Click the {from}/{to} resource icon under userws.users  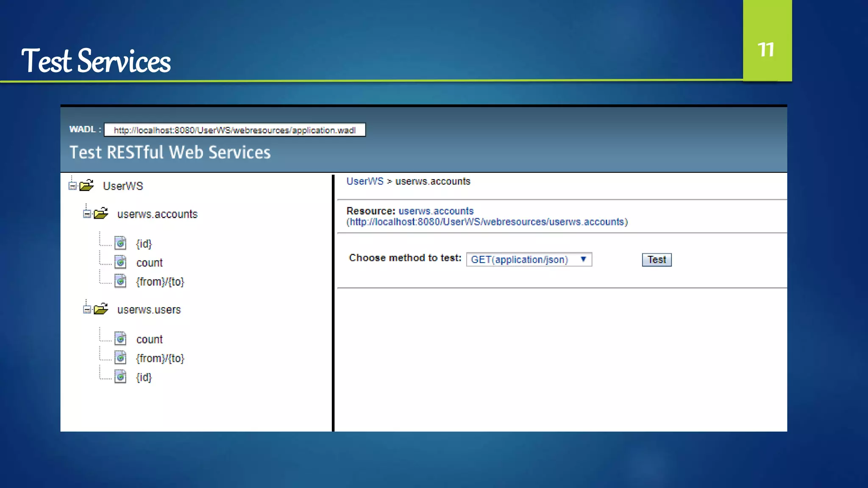(x=121, y=358)
